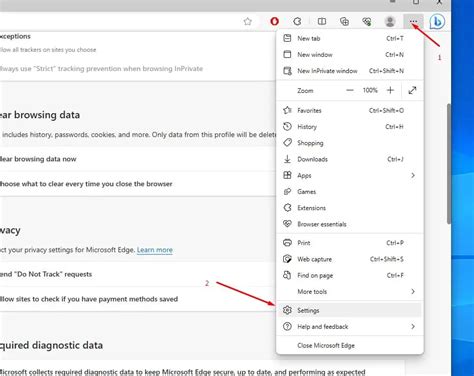Click Clear browsing data now row
This screenshot has width=474, height=376.
click(x=138, y=159)
